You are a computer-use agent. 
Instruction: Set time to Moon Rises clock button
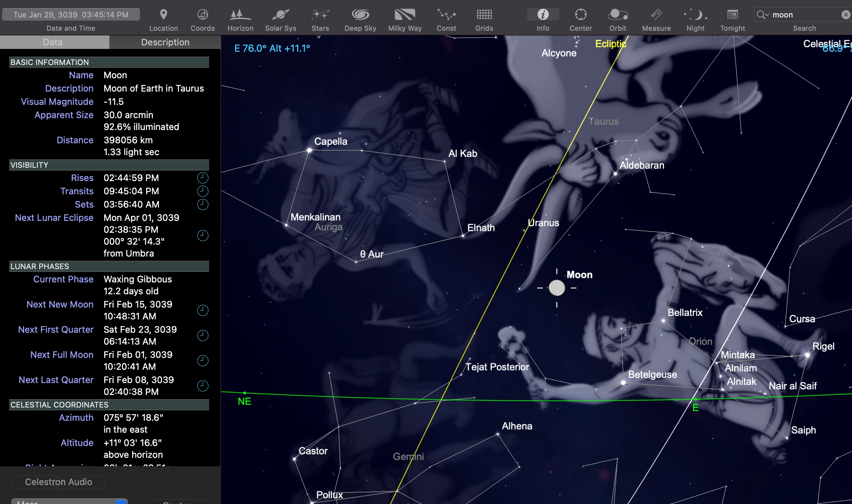pyautogui.click(x=203, y=178)
